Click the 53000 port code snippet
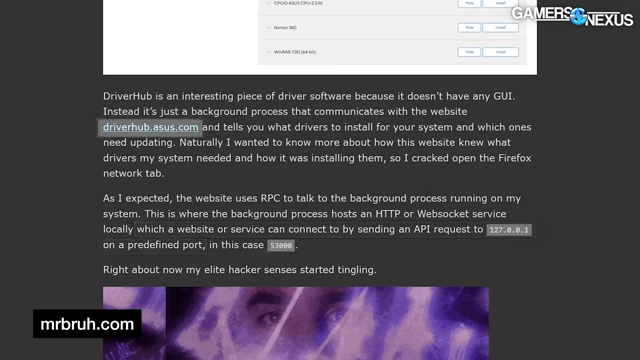Viewport: 640px width, 360px height. pos(281,245)
